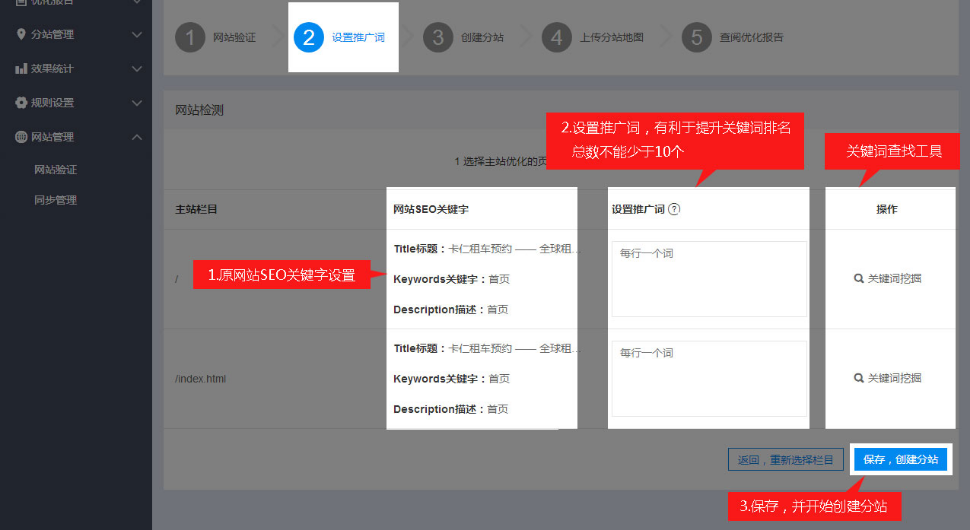
Task: Click Title标题 text in the / row
Action: pos(486,249)
